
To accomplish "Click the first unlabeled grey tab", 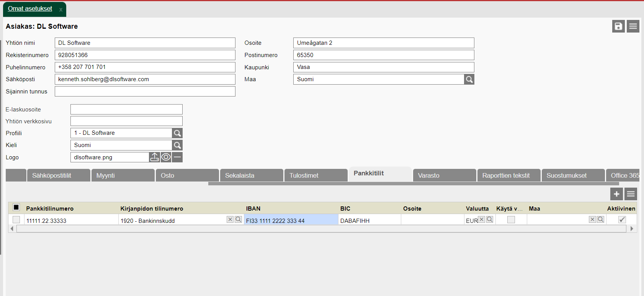I will pos(16,175).
